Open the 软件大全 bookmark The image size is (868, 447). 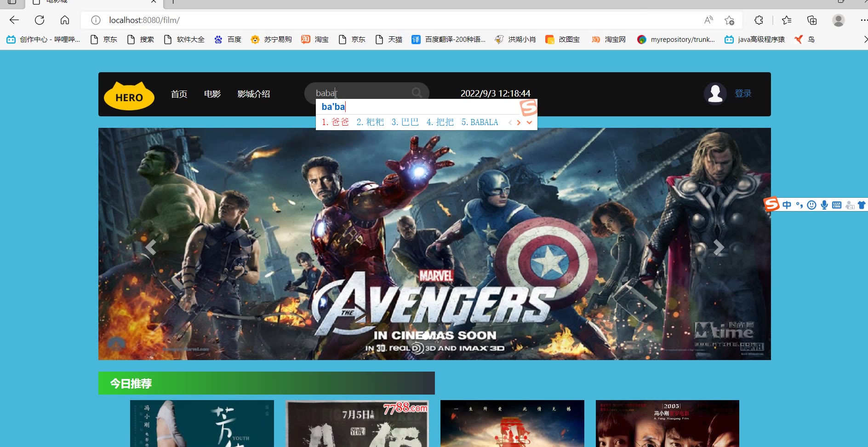point(184,40)
